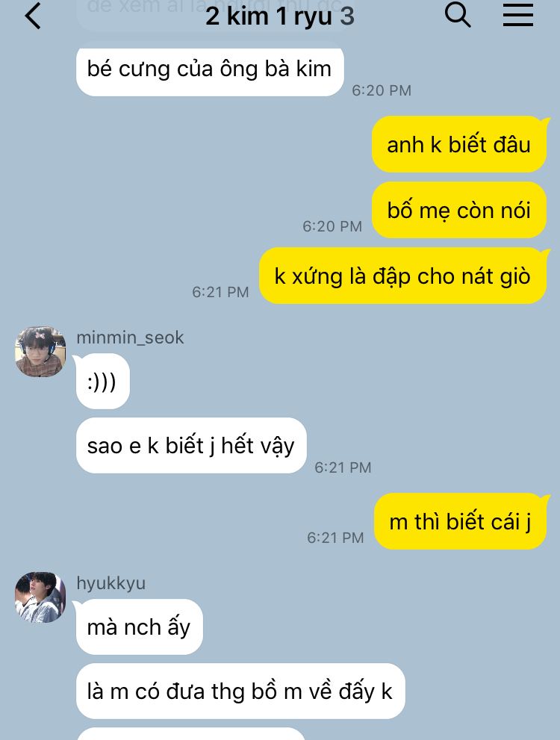
Task: Tap member count 3 beside title
Action: point(347,16)
